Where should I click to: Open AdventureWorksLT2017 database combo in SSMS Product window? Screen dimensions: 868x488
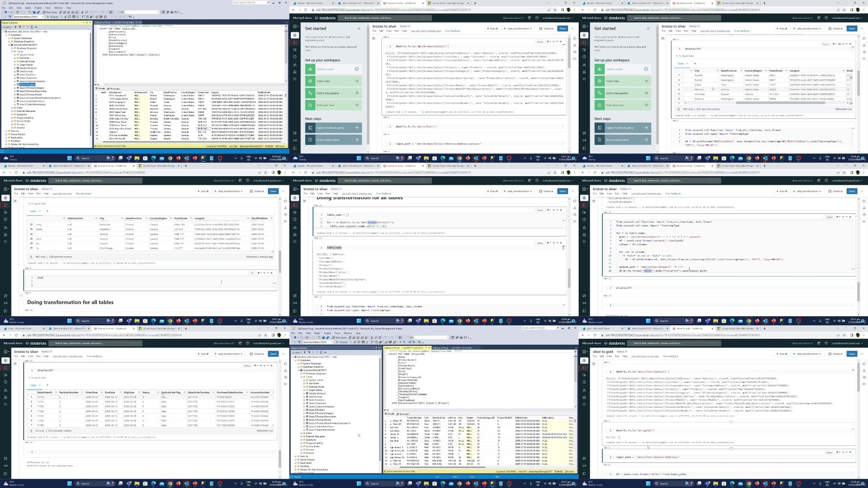[317, 342]
